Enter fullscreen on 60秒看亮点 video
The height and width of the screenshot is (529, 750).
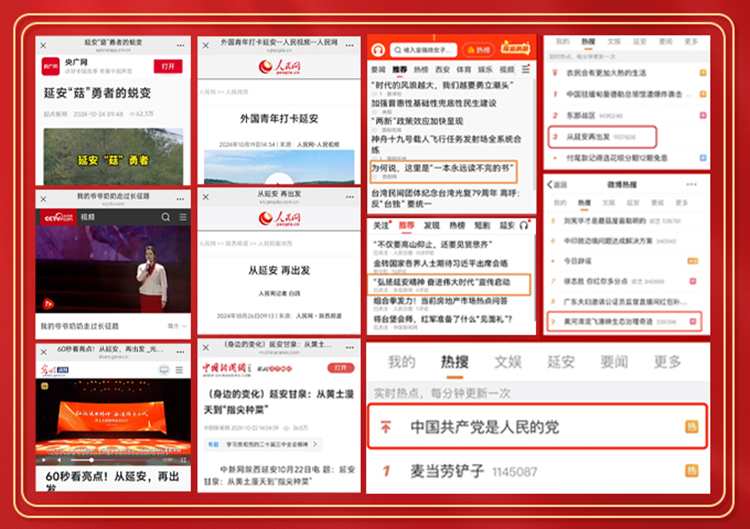coord(183,460)
